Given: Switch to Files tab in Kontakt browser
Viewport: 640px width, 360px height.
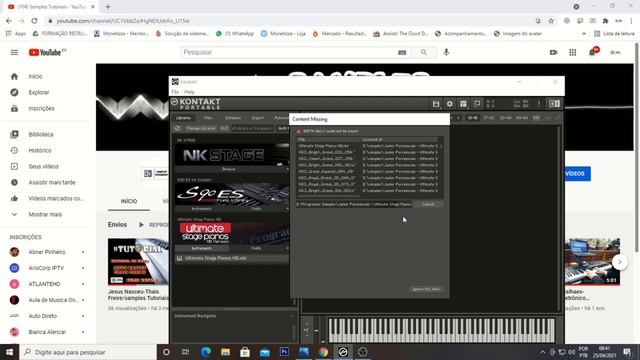Looking at the screenshot, I should pos(208,118).
